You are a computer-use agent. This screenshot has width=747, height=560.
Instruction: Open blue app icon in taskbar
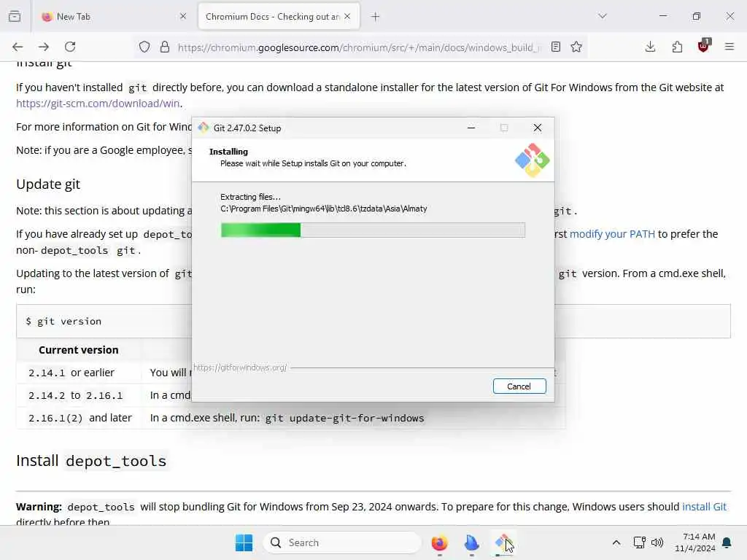pos(472,542)
